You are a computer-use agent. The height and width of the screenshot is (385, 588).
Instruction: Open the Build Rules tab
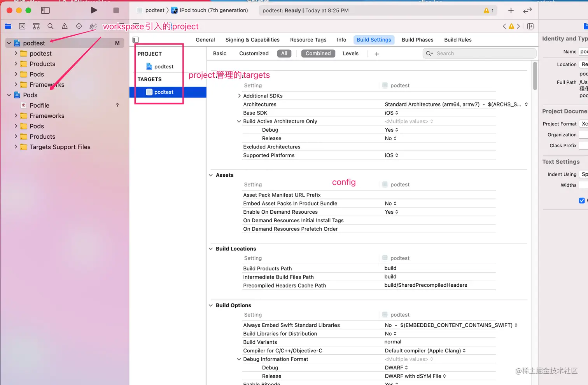pos(458,40)
